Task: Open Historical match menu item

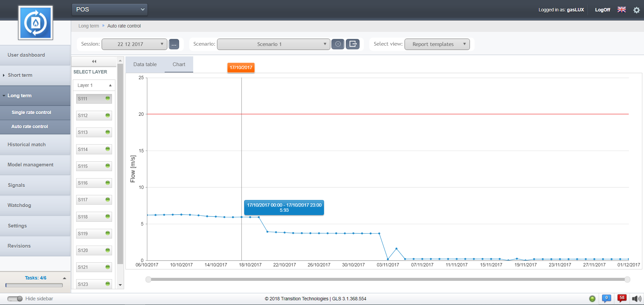Action: pos(27,145)
